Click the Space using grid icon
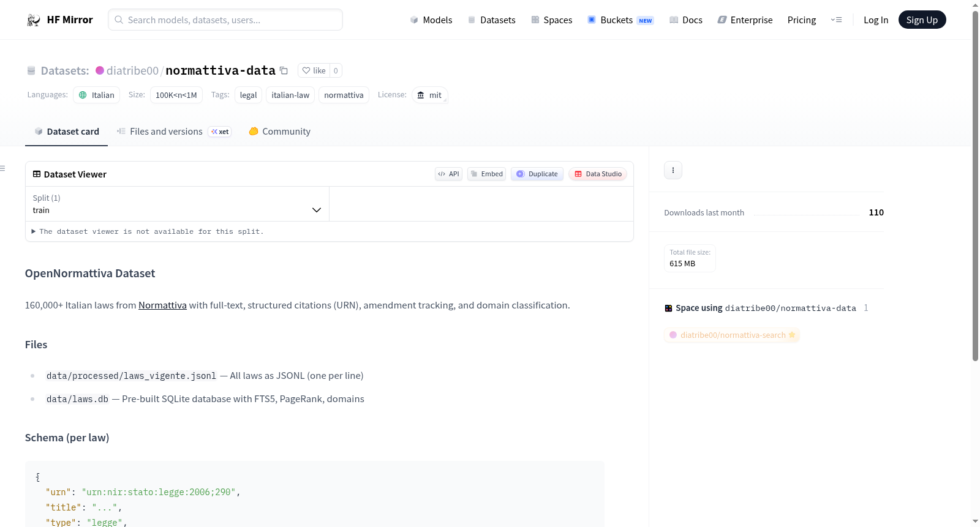This screenshot has width=980, height=527. [x=668, y=308]
